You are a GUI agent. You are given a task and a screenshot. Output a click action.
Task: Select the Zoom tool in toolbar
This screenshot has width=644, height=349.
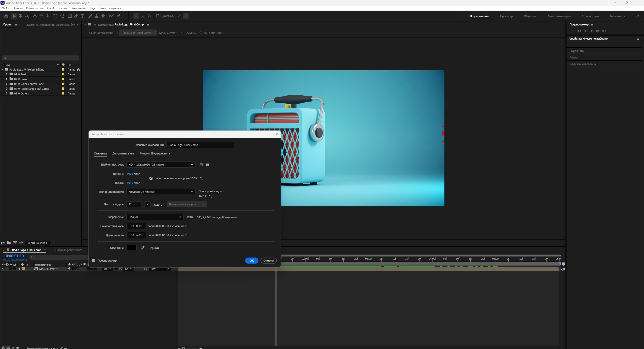[27, 16]
